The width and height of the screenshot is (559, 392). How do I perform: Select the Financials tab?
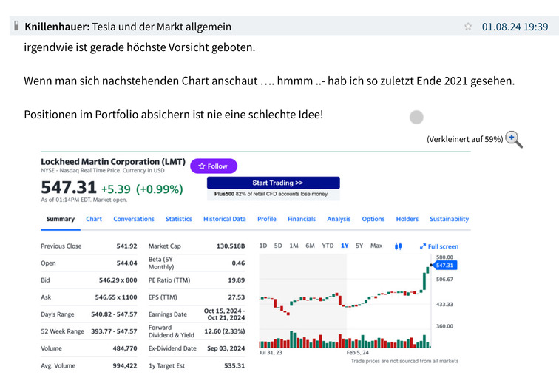[x=301, y=219]
